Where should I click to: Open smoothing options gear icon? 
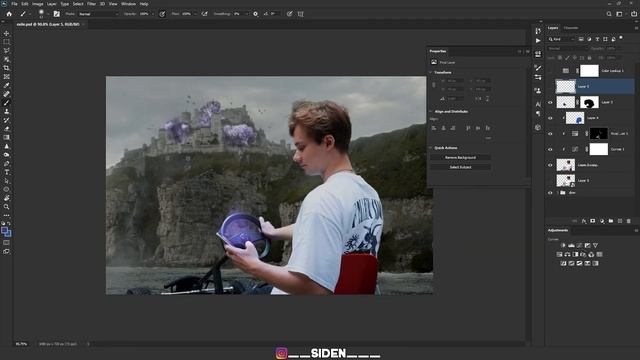tap(256, 14)
